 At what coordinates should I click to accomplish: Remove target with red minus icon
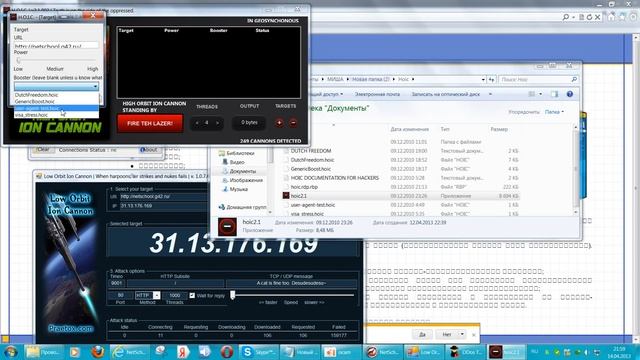[x=293, y=123]
